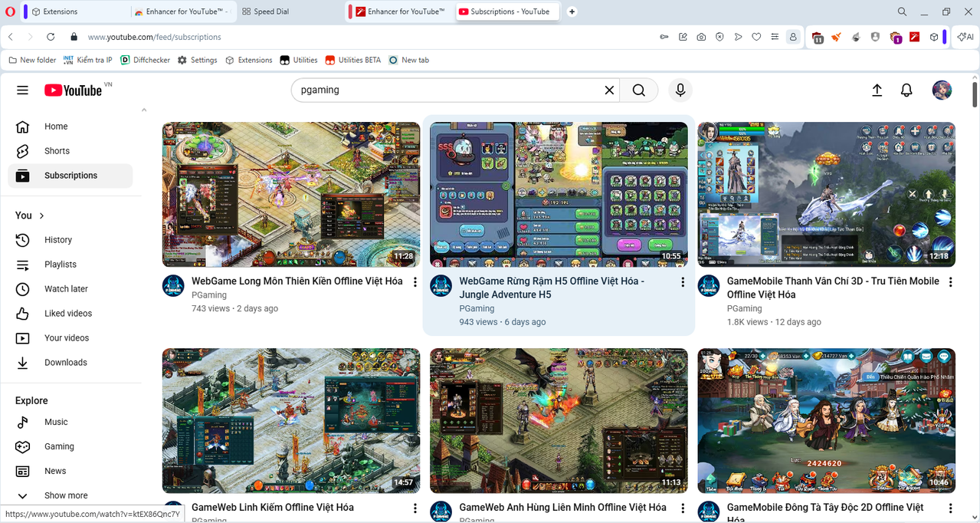Open Music under Explore
This screenshot has height=523, width=980.
[70, 423]
